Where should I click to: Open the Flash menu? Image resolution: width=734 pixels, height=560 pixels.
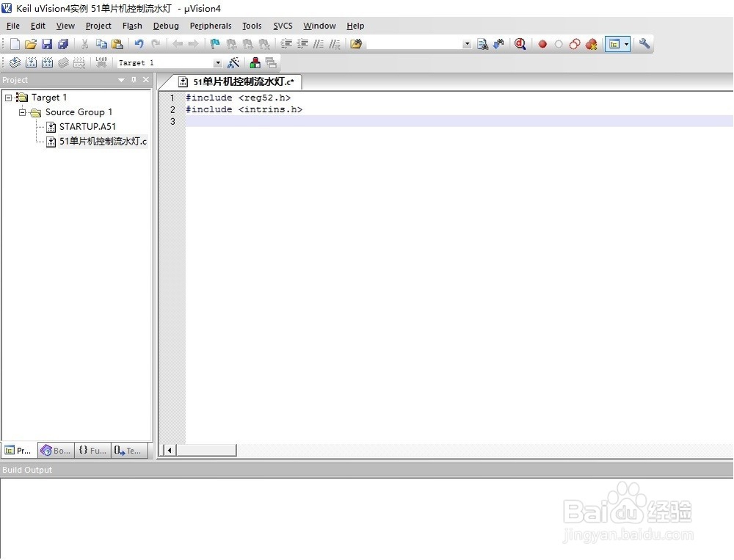pyautogui.click(x=132, y=26)
